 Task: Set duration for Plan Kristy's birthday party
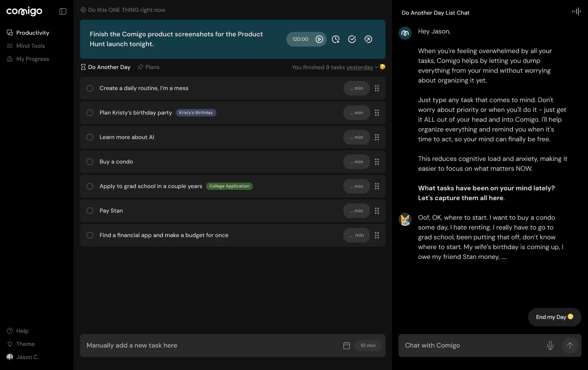point(356,113)
